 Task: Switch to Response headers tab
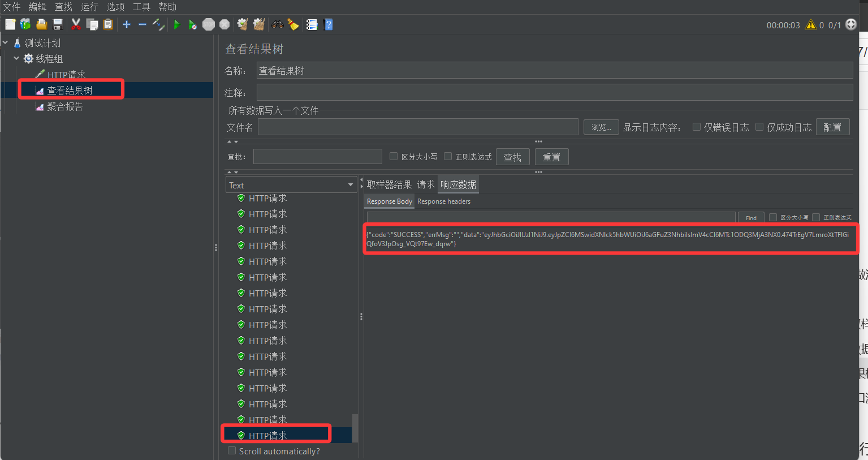(x=444, y=201)
